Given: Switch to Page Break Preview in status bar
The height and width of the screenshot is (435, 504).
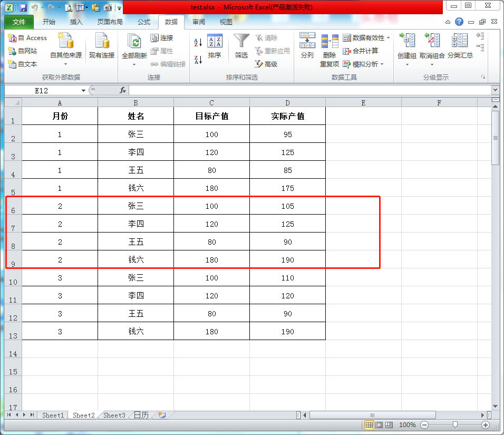Looking at the screenshot, I should pyautogui.click(x=389, y=425).
